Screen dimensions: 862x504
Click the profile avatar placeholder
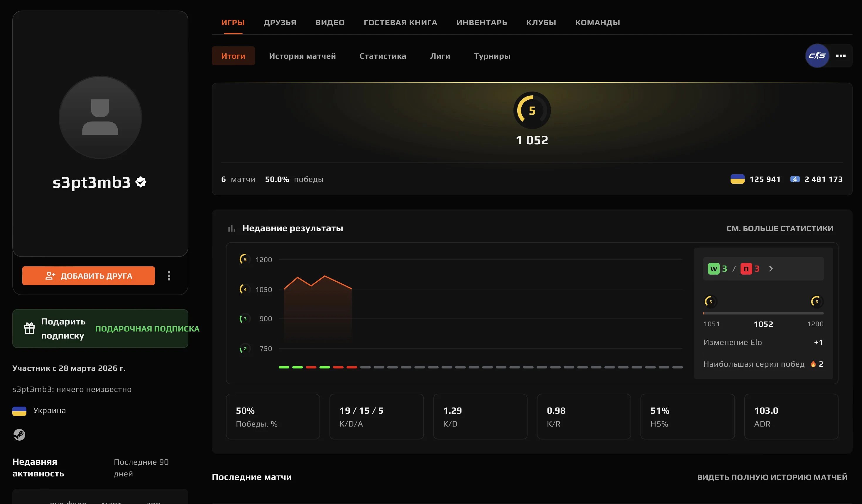[100, 117]
